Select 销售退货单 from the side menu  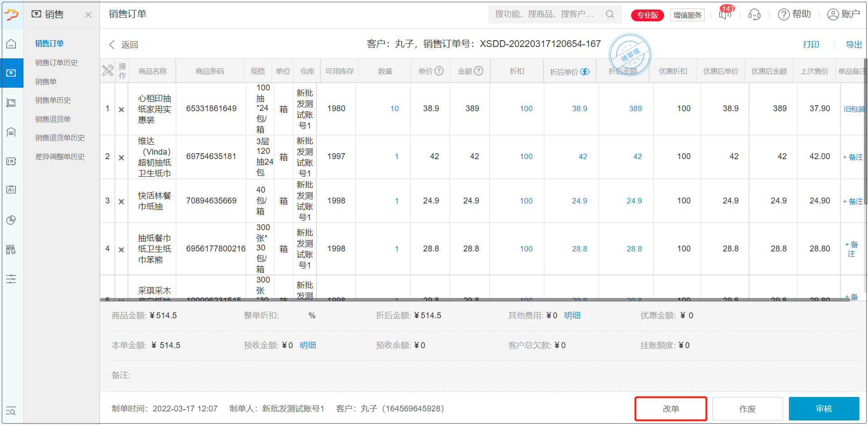[x=53, y=119]
